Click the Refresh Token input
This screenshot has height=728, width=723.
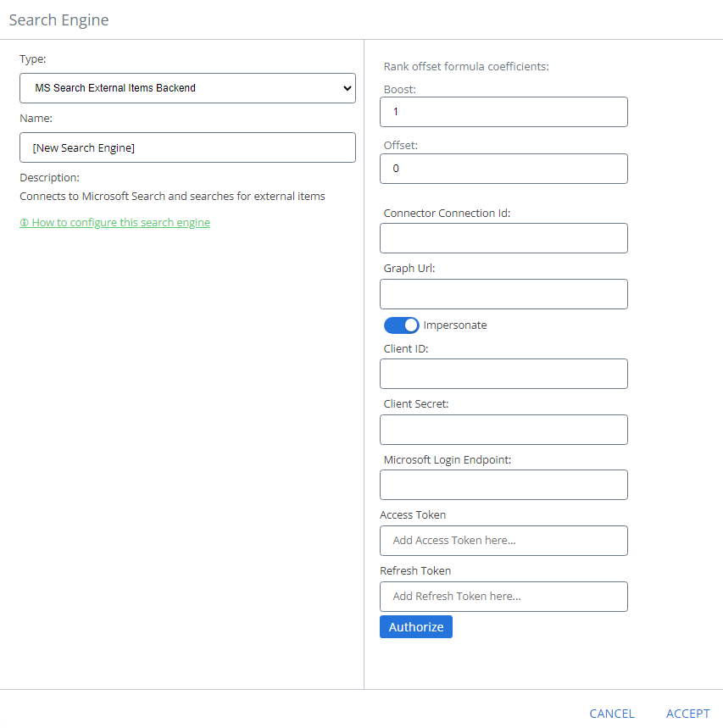(x=503, y=597)
